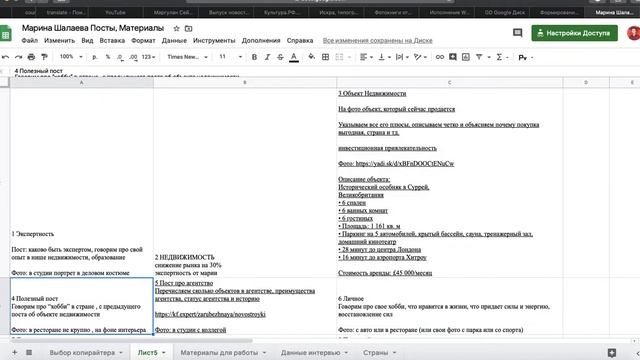Image resolution: width=640 pixels, height=360 pixels.
Task: Click the Настройки Доступа share button
Action: coord(574,33)
